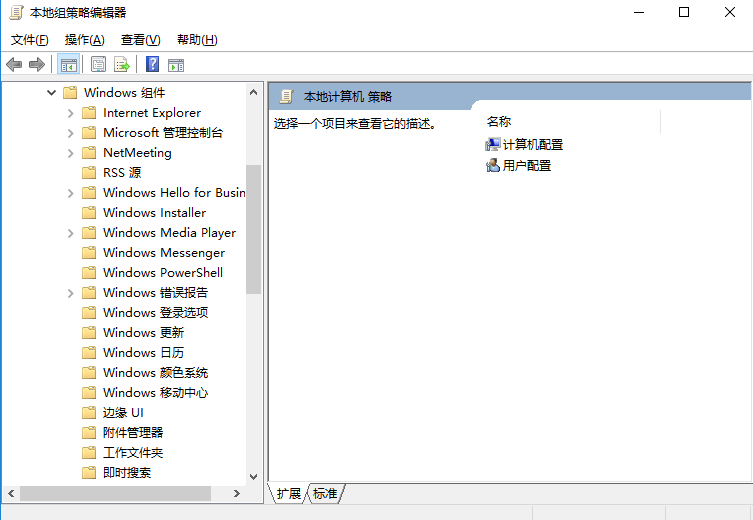Viewport: 753px width, 520px height.
Task: Expand the NetMeeting tree node
Action: pos(71,153)
